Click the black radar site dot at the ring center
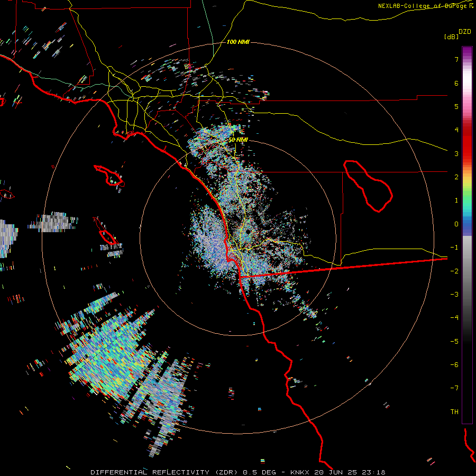Viewport: 476px width, 476px height. click(248, 232)
